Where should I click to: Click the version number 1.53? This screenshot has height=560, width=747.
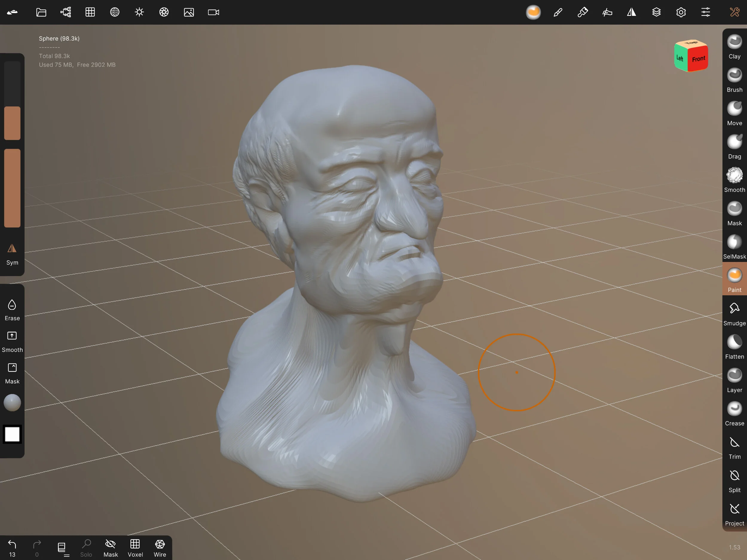734,547
